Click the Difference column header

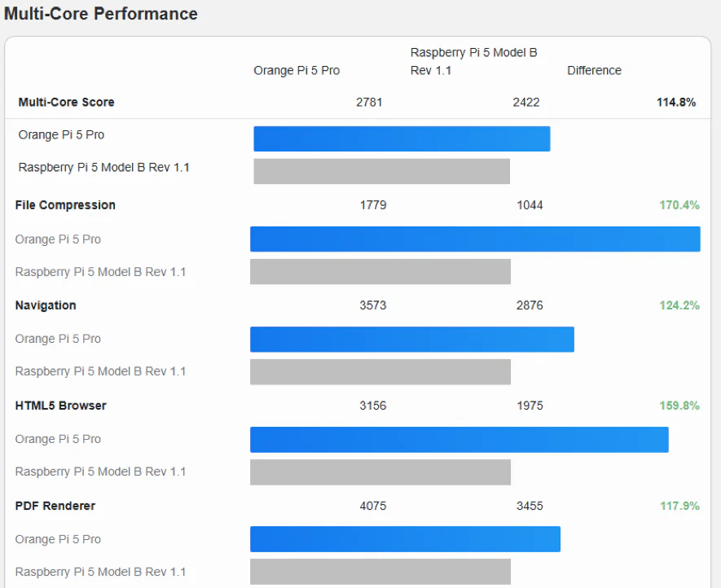(x=594, y=70)
